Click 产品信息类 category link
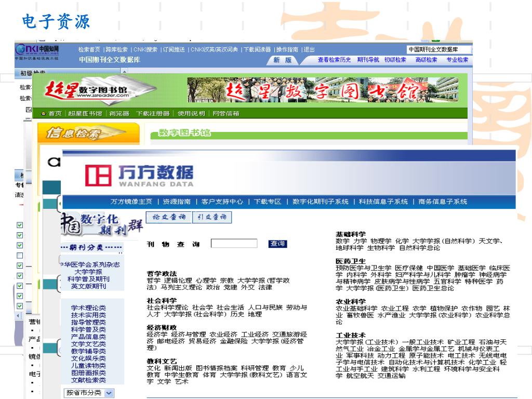 click(x=88, y=337)
